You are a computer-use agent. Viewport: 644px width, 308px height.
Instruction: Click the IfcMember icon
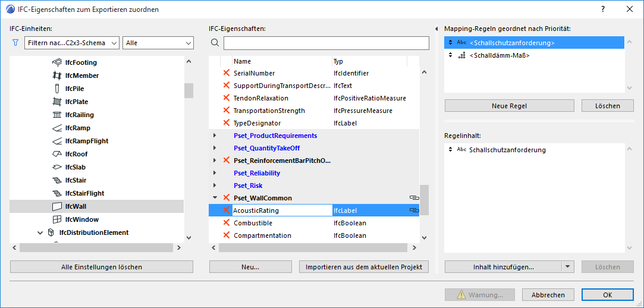click(56, 76)
